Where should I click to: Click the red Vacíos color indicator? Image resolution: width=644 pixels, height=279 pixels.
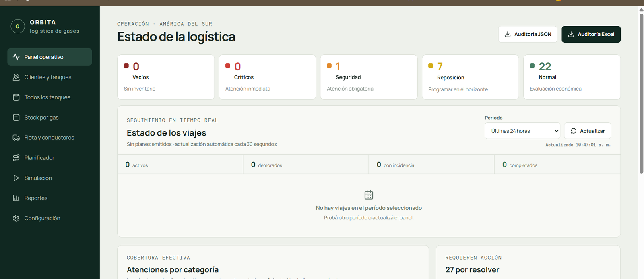pyautogui.click(x=126, y=66)
